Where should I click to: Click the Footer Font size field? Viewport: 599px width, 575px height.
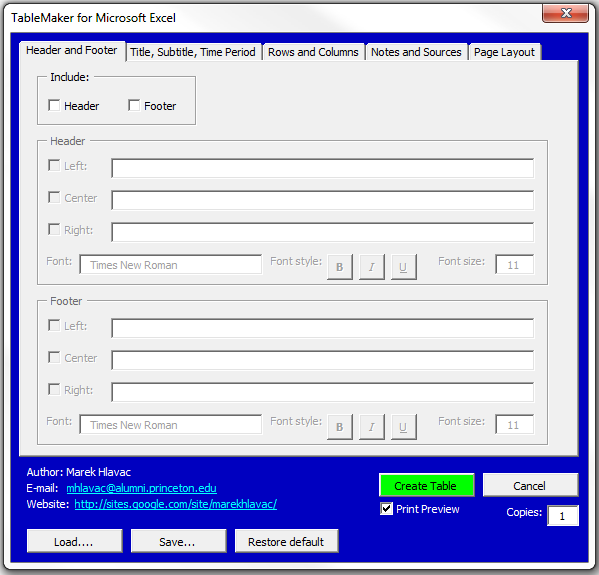514,424
